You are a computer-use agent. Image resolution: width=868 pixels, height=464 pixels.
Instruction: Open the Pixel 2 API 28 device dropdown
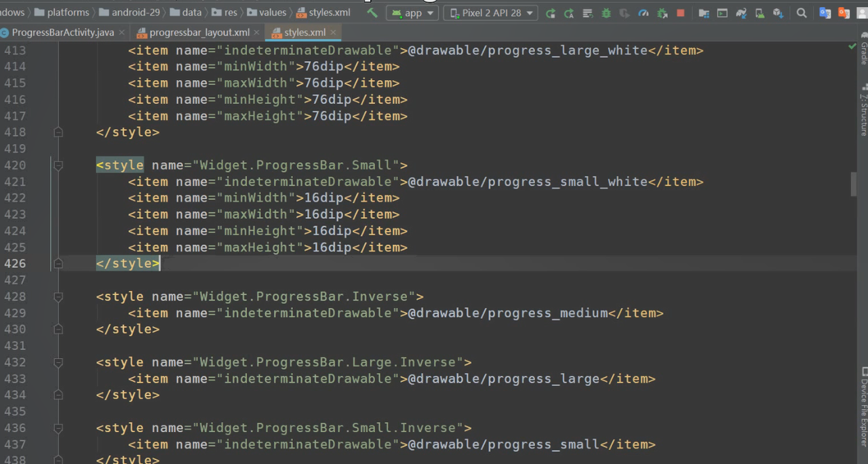point(491,13)
